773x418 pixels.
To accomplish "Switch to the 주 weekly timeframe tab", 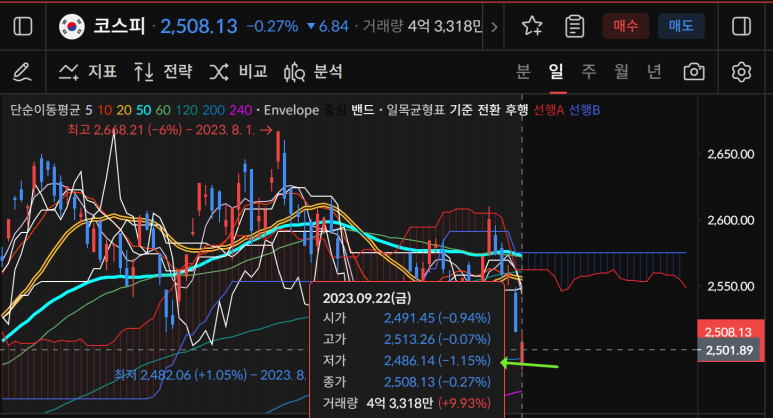I will tap(589, 72).
